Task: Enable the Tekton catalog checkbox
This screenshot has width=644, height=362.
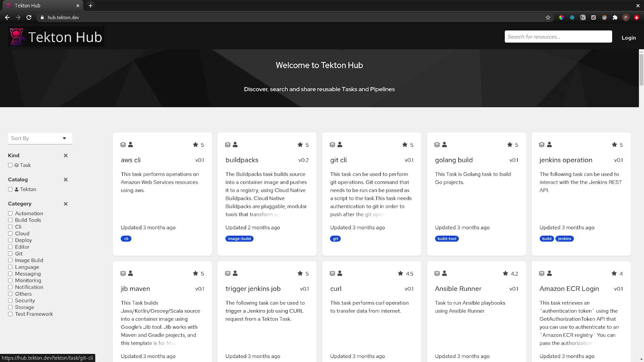Action: coord(10,189)
